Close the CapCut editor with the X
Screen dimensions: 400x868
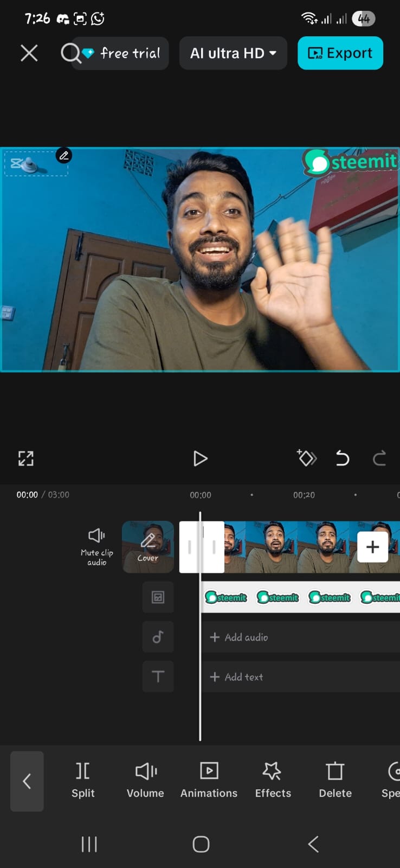[x=29, y=53]
